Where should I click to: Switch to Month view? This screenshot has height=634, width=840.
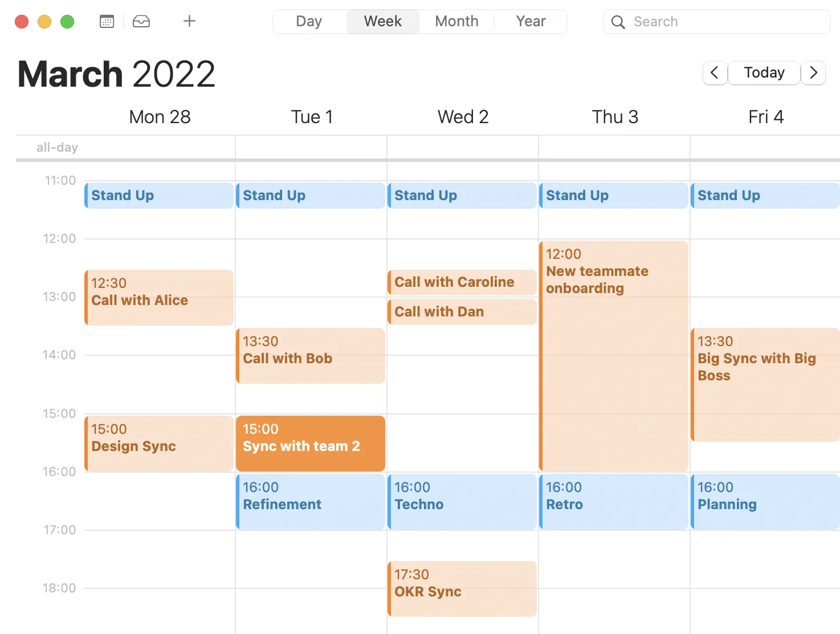456,21
